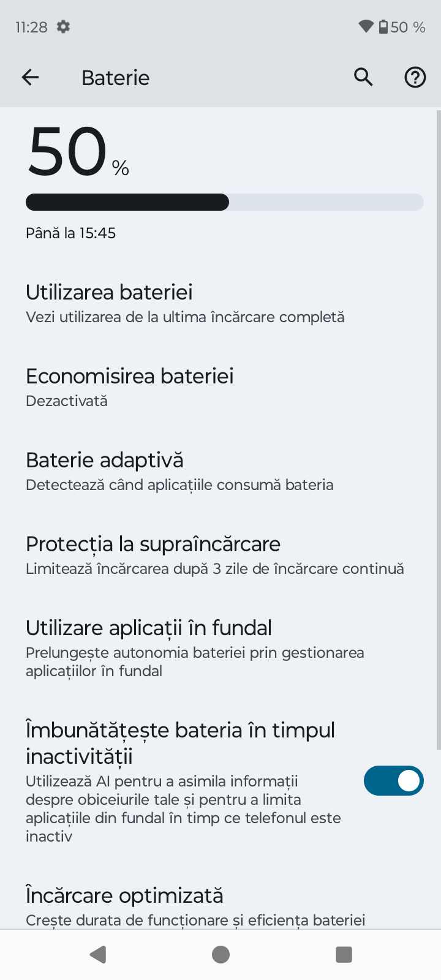
Task: Open Încărcare optimizată settings
Action: 195,905
